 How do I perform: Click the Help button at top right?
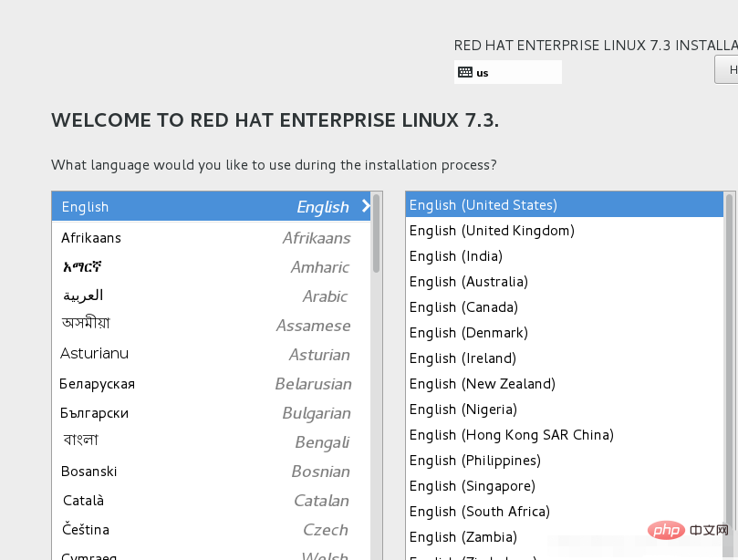[726, 69]
